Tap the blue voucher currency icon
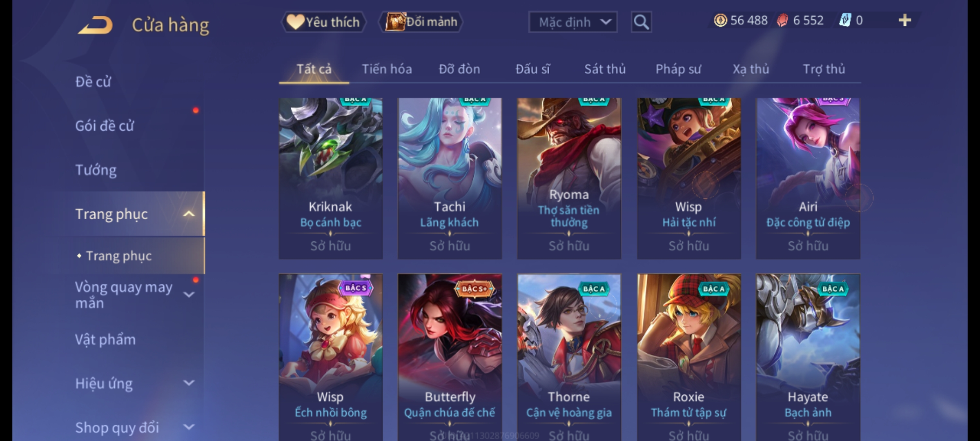980x441 pixels. tap(844, 20)
